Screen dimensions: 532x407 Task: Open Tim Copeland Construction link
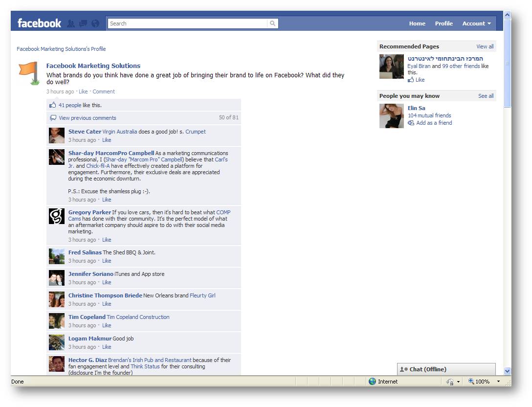pyautogui.click(x=138, y=317)
